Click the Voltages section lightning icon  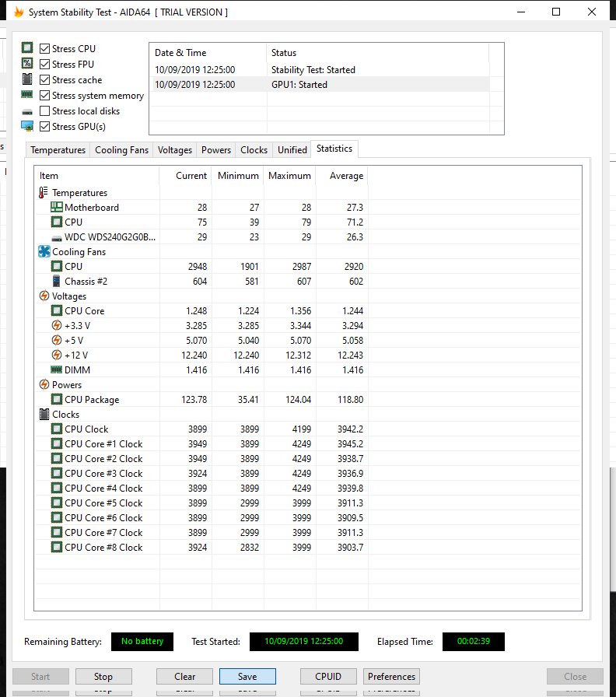click(44, 296)
